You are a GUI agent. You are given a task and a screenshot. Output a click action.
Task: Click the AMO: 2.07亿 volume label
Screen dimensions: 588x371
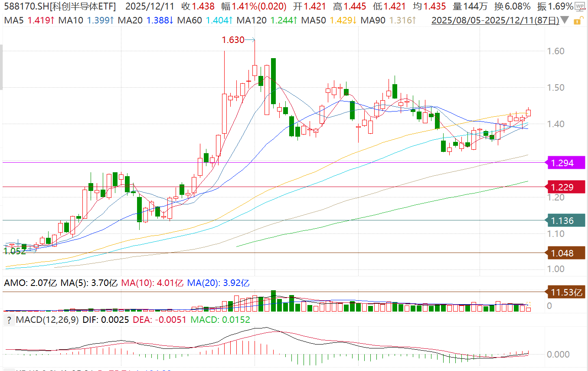click(30, 283)
